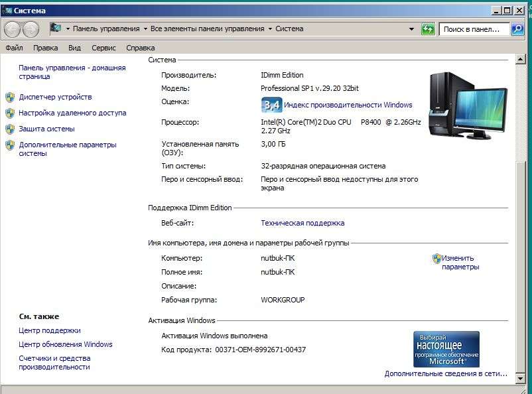This screenshot has width=532, height=394.
Task: Click the Back navigation arrow button
Action: (x=13, y=29)
